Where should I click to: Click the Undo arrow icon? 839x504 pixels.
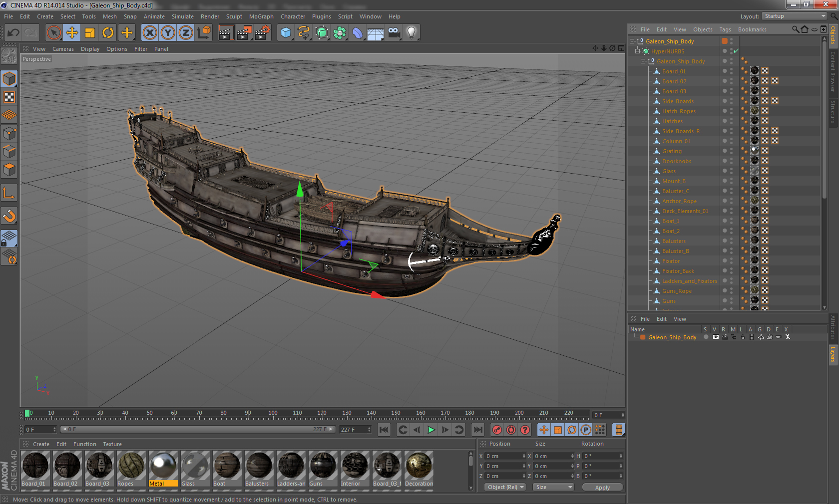[x=13, y=33]
